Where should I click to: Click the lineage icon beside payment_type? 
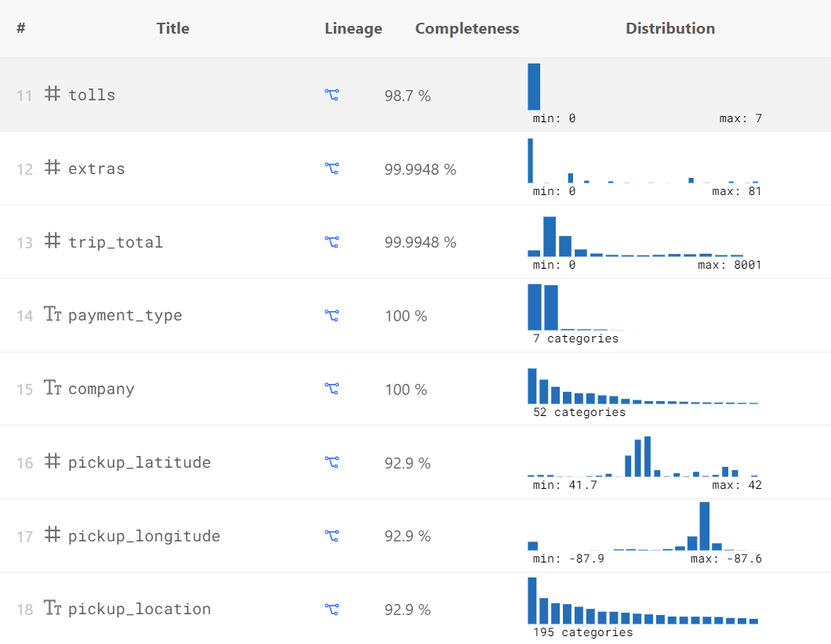tap(332, 316)
